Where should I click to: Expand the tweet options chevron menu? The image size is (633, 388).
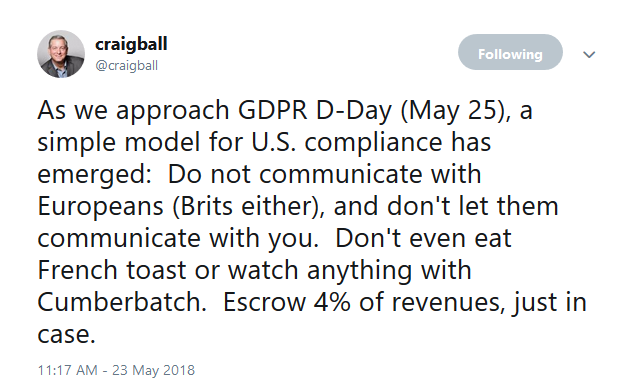pos(589,55)
